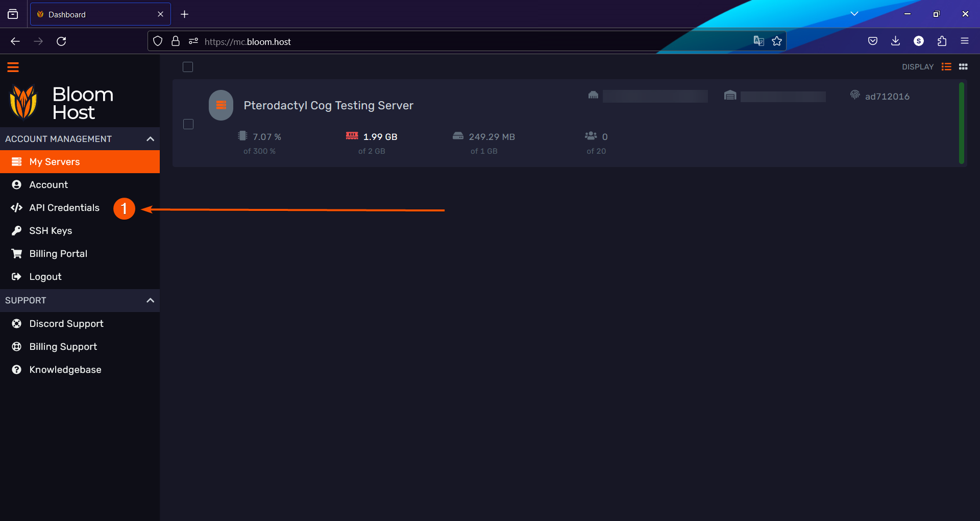The width and height of the screenshot is (980, 521).
Task: Open Discord Support link
Action: pos(80,323)
